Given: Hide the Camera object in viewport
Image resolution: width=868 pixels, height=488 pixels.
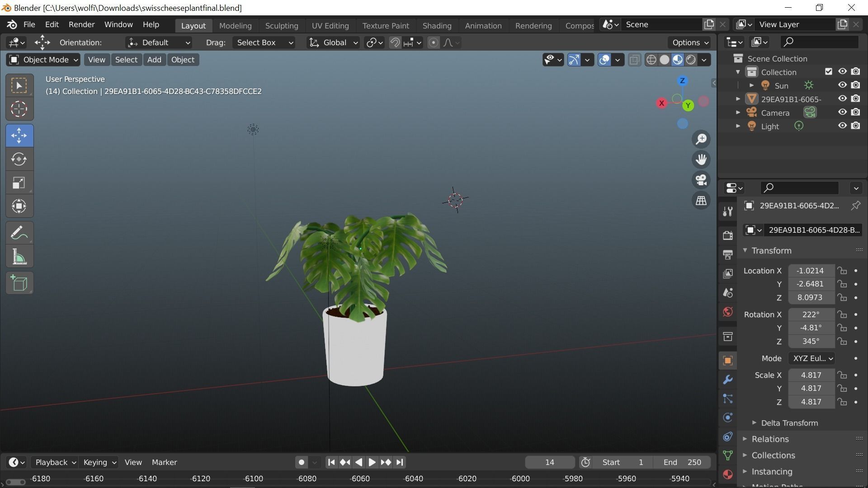Looking at the screenshot, I should pyautogui.click(x=842, y=112).
